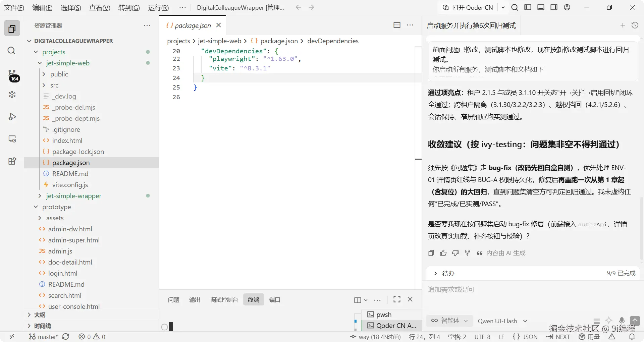Click the remote window icon in status bar
Viewport: 644px width, 342px height.
click(x=12, y=337)
